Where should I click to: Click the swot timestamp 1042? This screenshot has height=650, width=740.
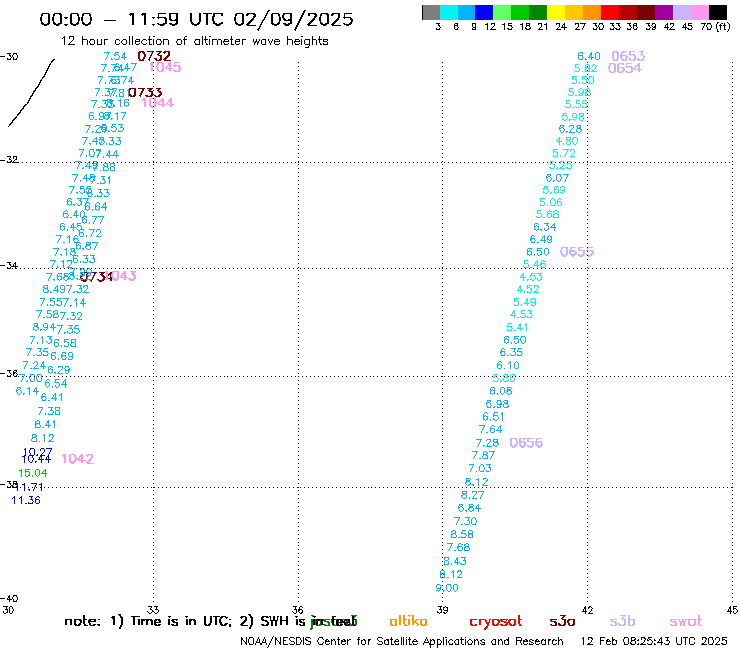point(78,459)
